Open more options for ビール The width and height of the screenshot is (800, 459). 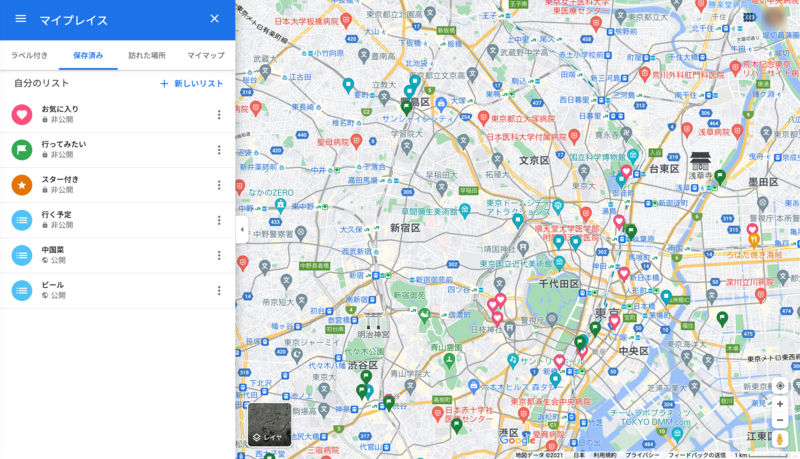219,291
